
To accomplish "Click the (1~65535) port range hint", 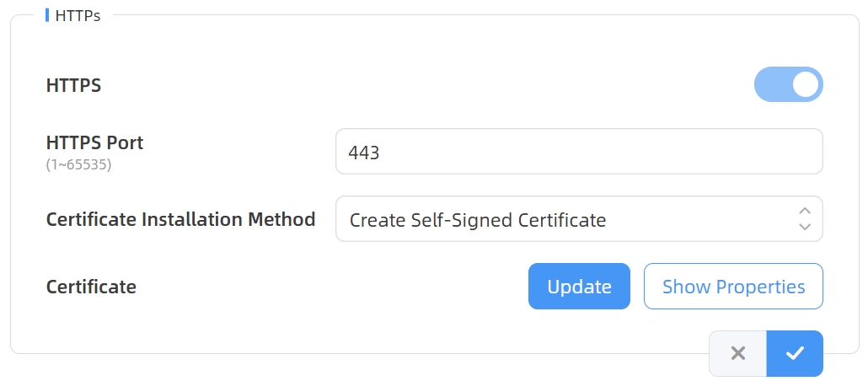I will coord(78,164).
